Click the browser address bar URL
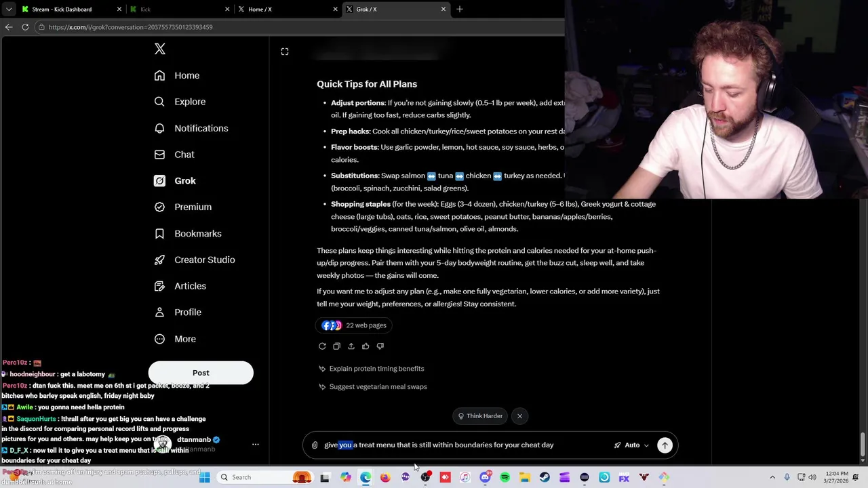Screen dimensions: 868x488 [131, 27]
